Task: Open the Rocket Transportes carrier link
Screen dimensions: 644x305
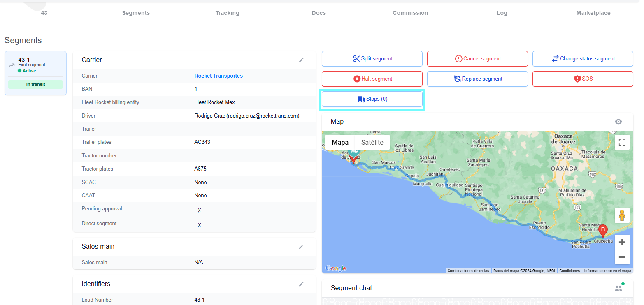Action: point(219,76)
